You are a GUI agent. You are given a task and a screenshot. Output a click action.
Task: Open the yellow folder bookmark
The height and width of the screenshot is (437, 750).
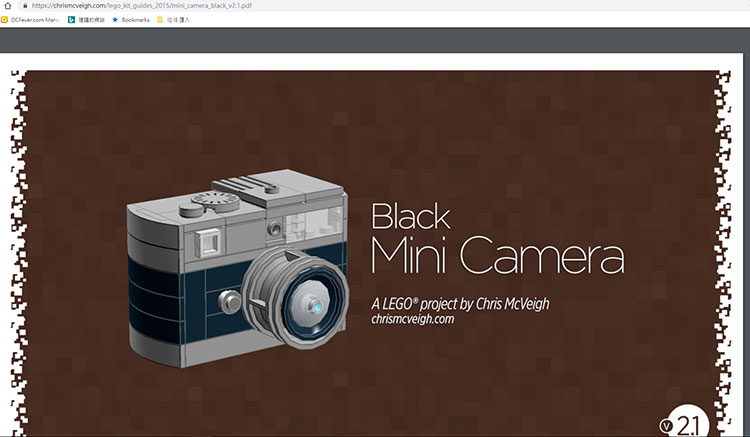coord(173,20)
